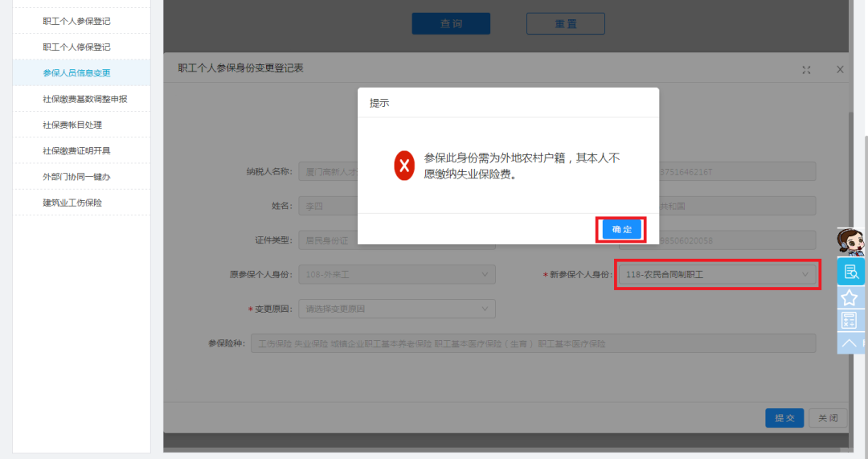Screen dimensions: 868x459
Task: Click the up-arrow back-to-top icon
Action: [x=849, y=343]
